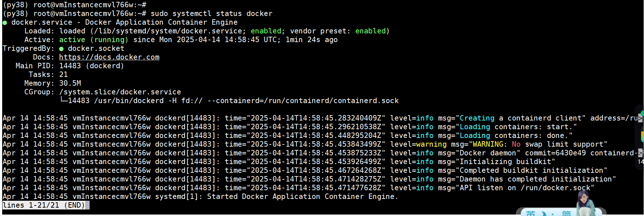Click truncation arrow after commit=6430e49 containerd-
644x216 pixels.
point(640,153)
